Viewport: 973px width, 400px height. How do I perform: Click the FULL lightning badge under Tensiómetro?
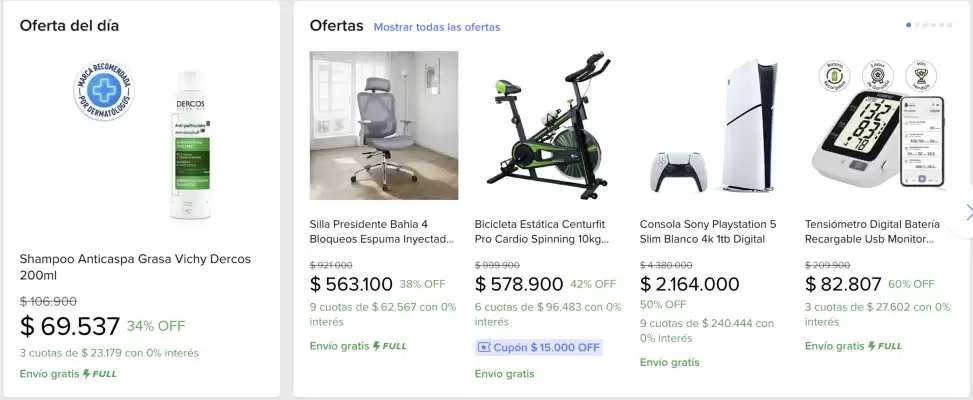tap(884, 346)
